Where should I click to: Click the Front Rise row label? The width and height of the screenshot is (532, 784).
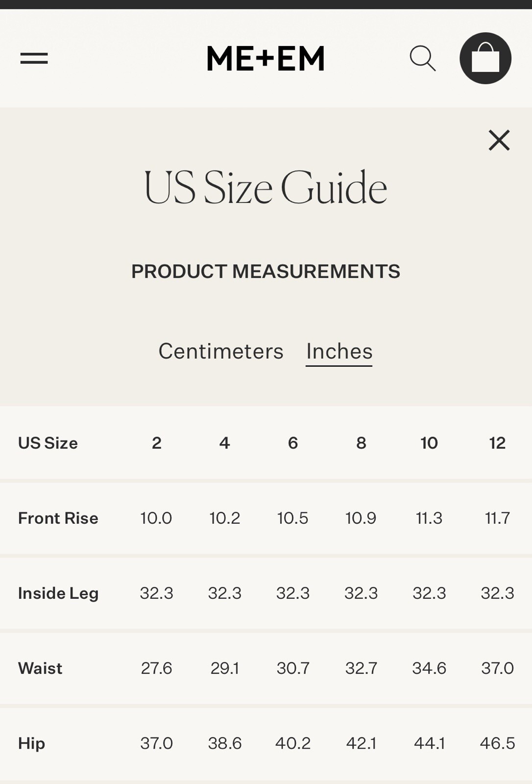pyautogui.click(x=58, y=518)
